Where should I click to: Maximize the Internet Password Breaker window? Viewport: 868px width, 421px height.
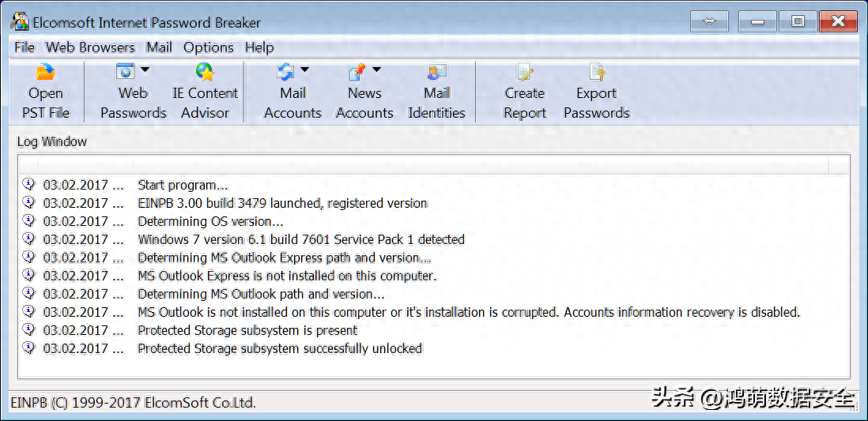[798, 21]
